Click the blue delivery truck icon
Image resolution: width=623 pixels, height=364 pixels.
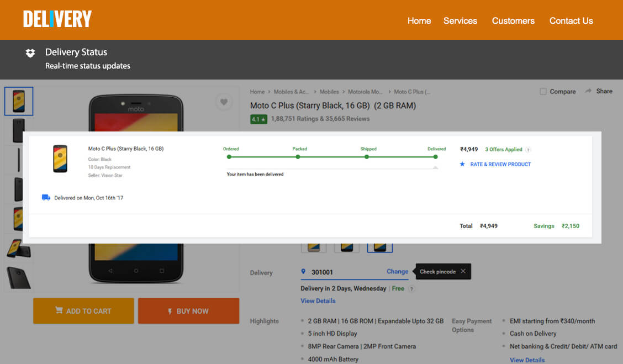(x=46, y=198)
